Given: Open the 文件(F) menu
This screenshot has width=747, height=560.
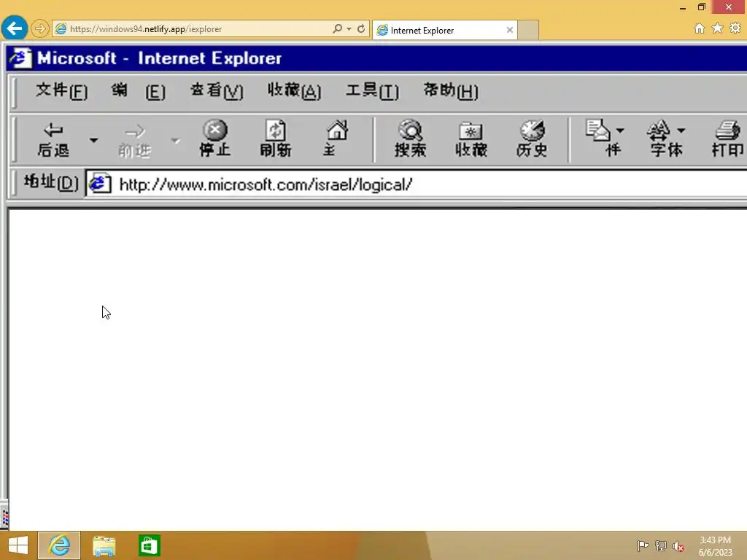Looking at the screenshot, I should pos(61,90).
